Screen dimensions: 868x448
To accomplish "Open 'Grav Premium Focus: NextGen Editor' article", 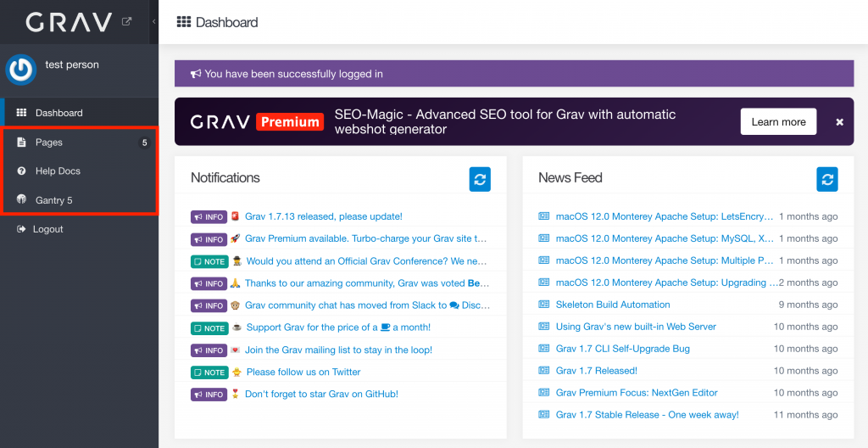I will point(637,393).
